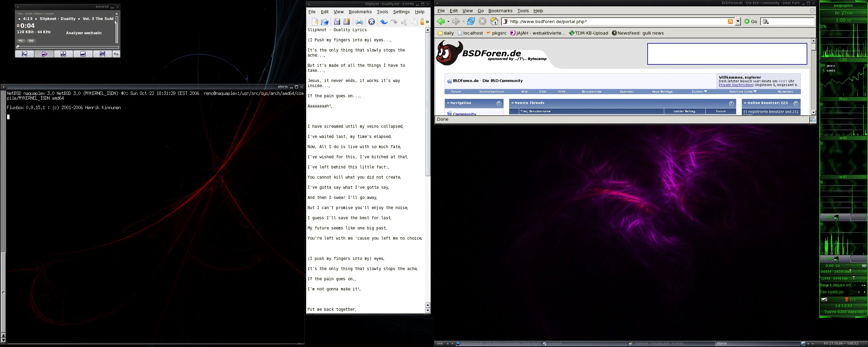868x347 pixels.
Task: Open the browser Go menu
Action: [480, 11]
